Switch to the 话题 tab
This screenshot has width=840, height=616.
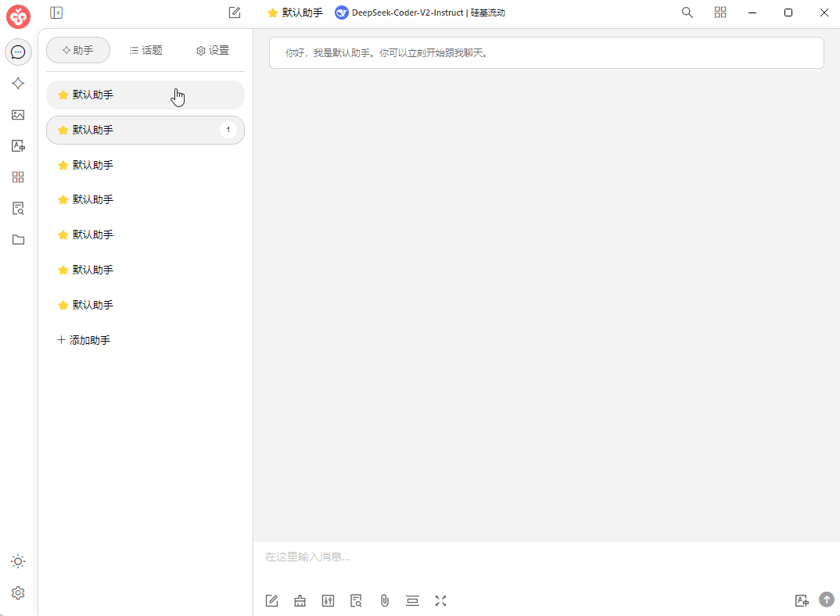pos(146,50)
